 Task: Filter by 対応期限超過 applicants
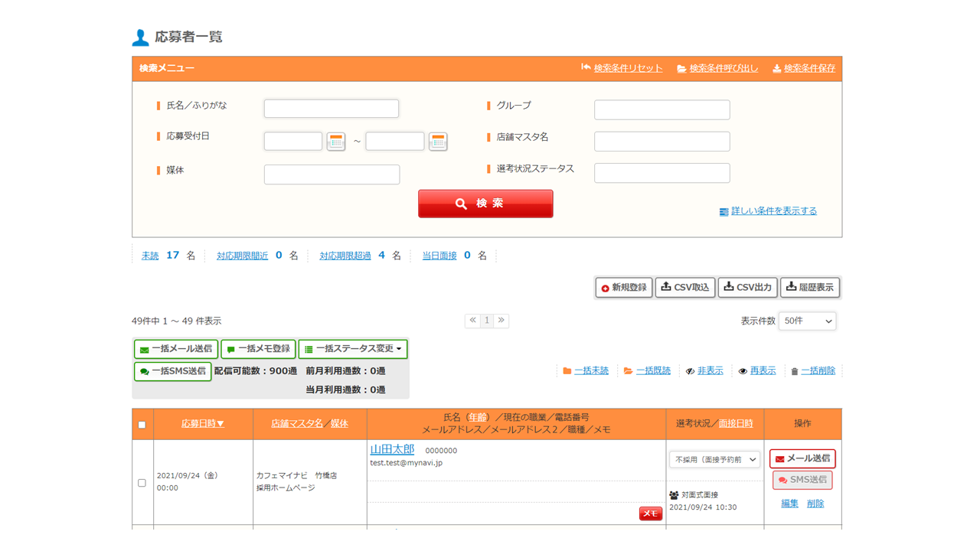click(x=345, y=256)
